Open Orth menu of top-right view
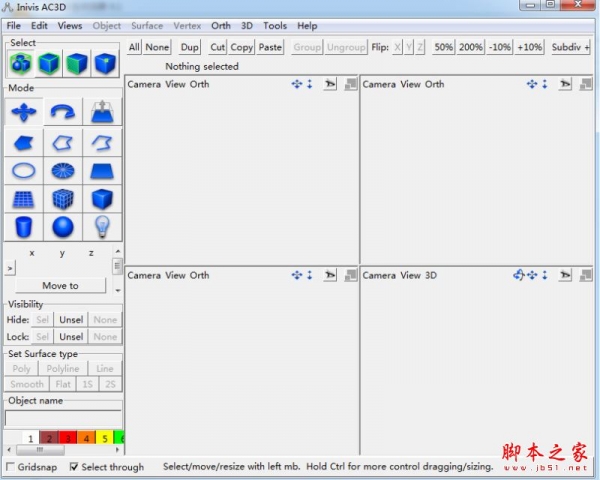 click(x=434, y=84)
